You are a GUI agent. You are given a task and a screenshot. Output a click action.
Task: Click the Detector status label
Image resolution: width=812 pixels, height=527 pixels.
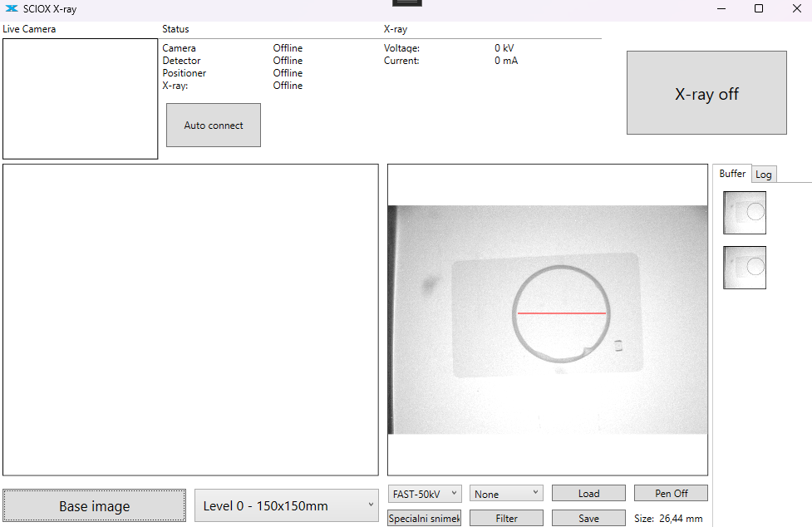181,61
